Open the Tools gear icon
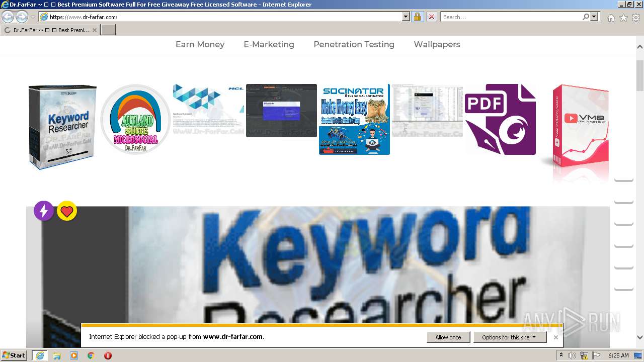 coord(636,18)
